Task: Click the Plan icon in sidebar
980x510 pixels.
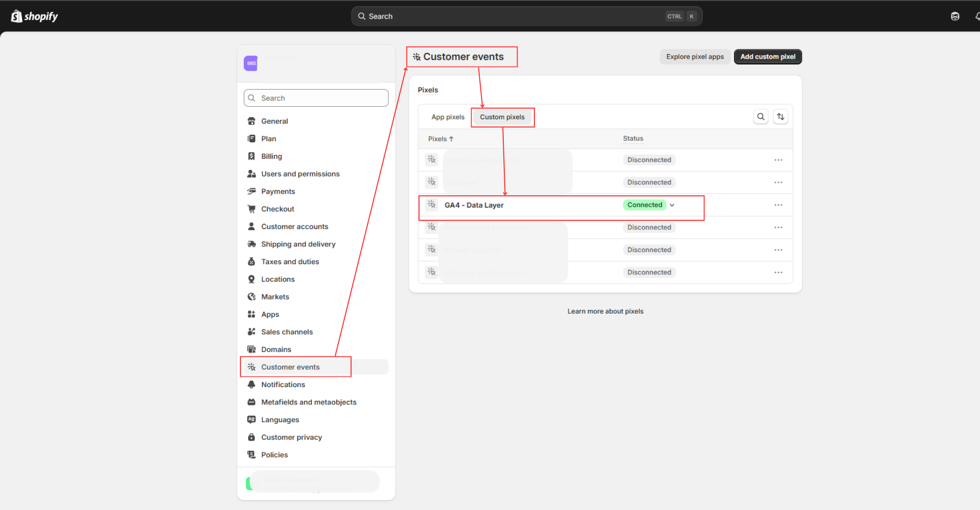Action: 252,139
